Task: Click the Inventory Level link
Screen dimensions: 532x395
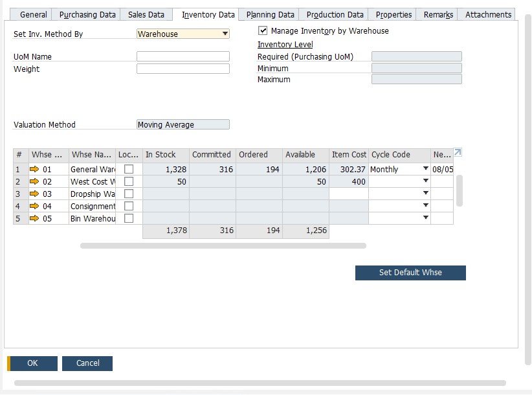Action: pos(285,44)
